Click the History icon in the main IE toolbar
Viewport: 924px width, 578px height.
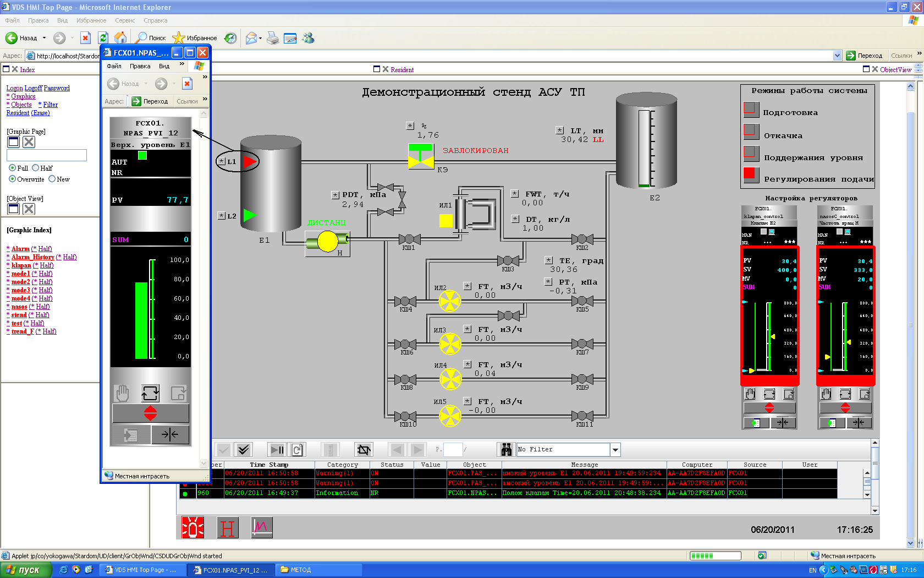point(230,38)
